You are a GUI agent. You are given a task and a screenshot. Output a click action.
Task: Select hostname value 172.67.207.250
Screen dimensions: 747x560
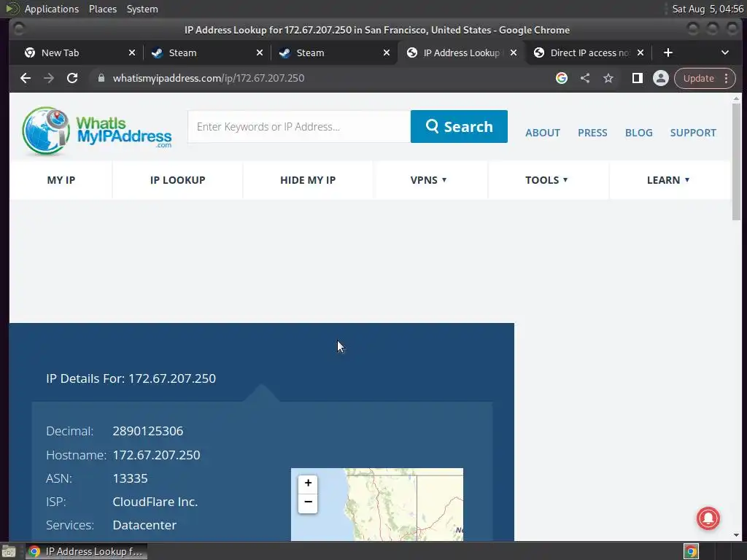(156, 455)
